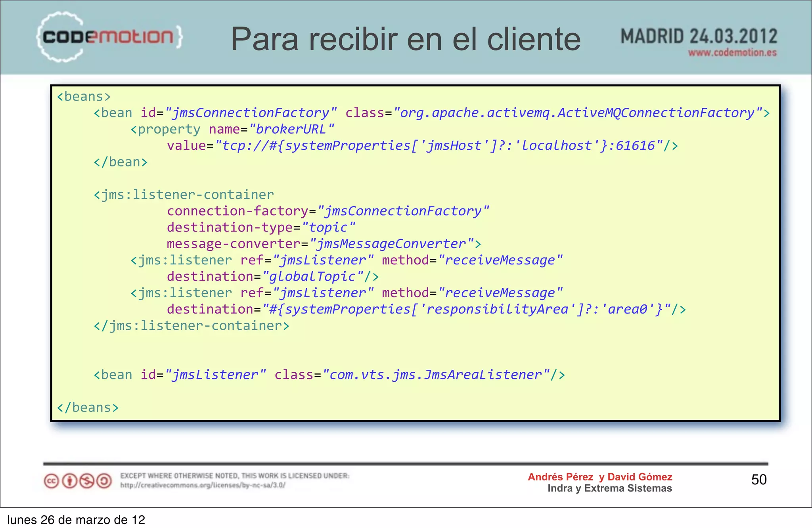
Task: Click the class value "com.vts.jms.JmsAreaListener"
Action: pos(436,375)
